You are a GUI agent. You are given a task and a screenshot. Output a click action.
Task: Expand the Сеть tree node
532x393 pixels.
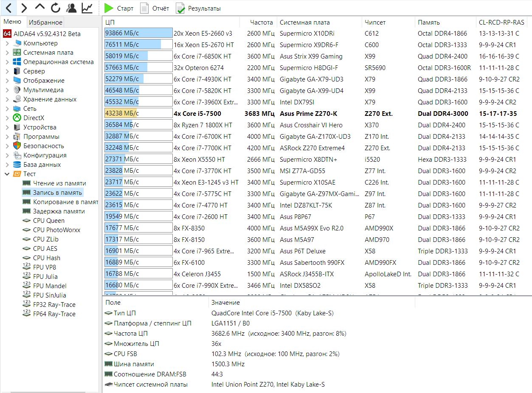click(x=7, y=109)
